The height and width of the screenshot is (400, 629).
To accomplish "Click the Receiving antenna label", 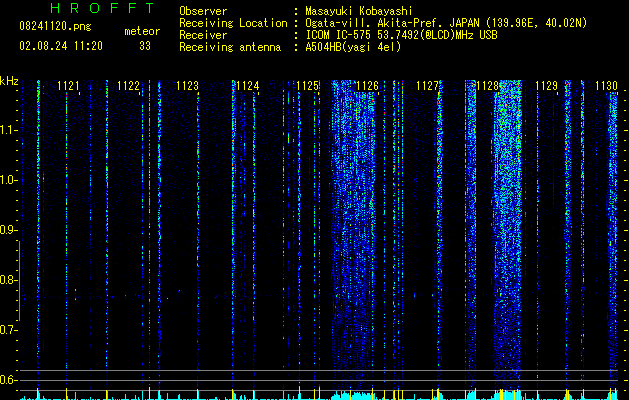I will pos(230,47).
